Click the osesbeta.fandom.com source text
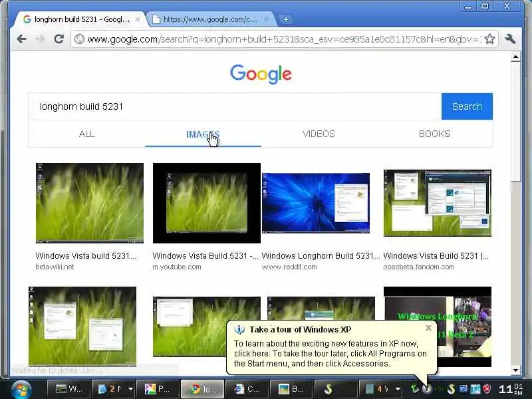Image resolution: width=532 pixels, height=399 pixels. click(419, 267)
